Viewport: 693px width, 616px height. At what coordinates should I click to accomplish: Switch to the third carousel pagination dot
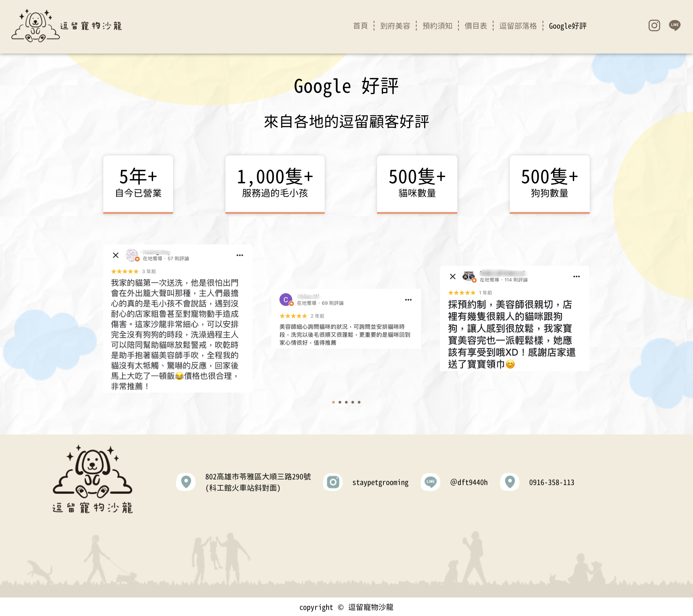(x=346, y=402)
